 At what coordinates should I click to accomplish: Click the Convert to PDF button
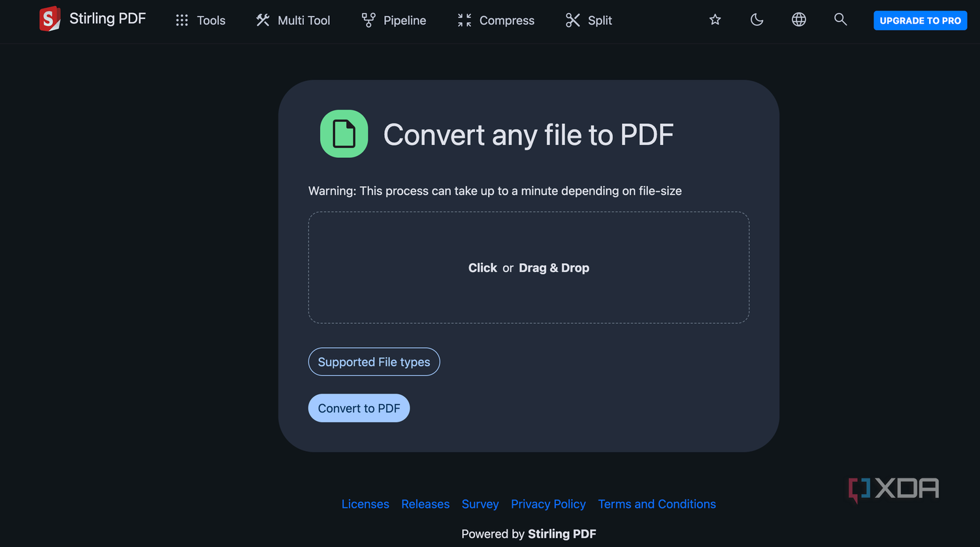359,408
